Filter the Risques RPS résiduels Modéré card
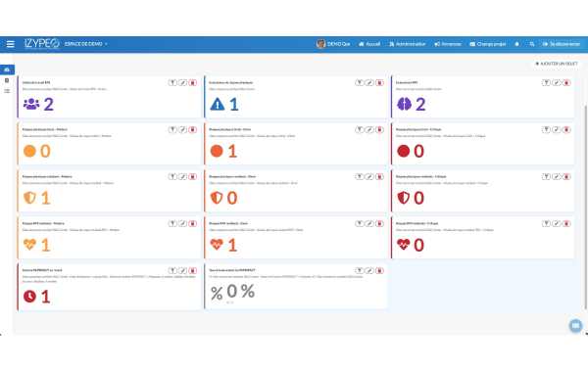The image size is (588, 372). click(172, 223)
